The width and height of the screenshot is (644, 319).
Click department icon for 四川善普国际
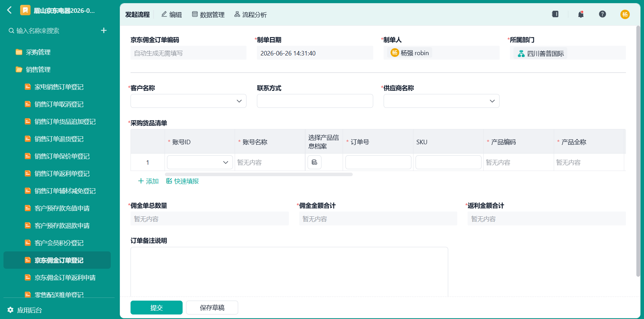coord(521,53)
